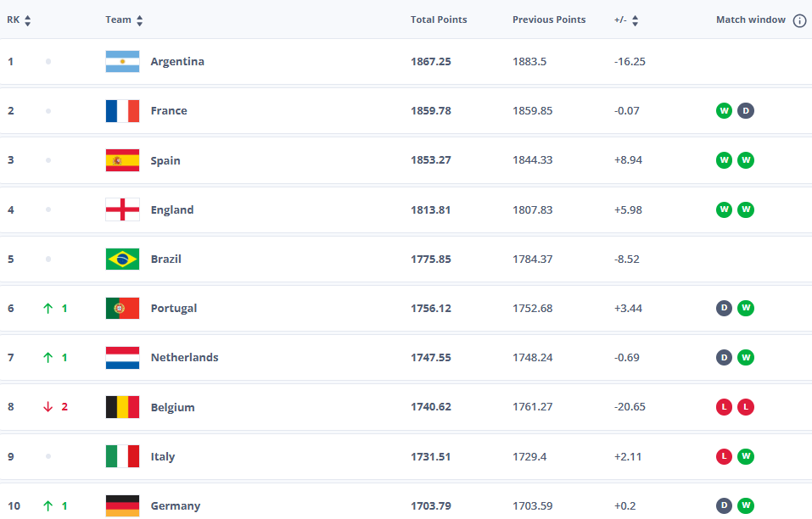The image size is (812, 519).
Task: Click France's grey draw result badge
Action: tap(745, 111)
